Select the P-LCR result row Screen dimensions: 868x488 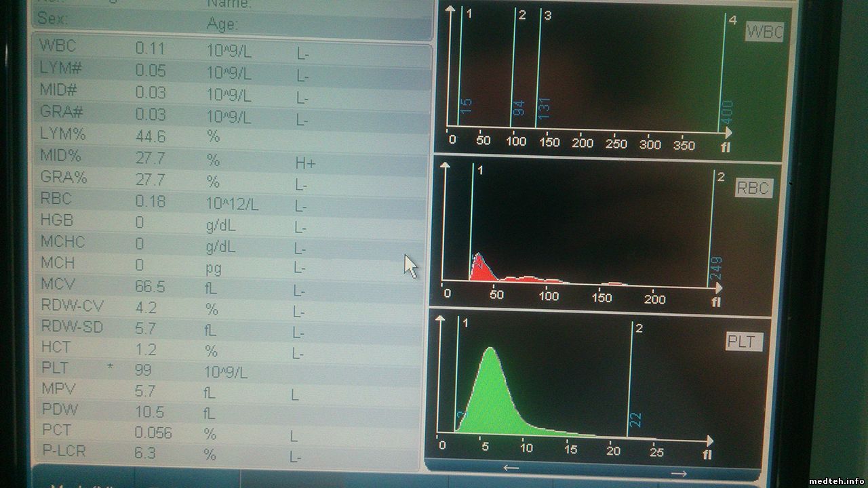coord(231,453)
